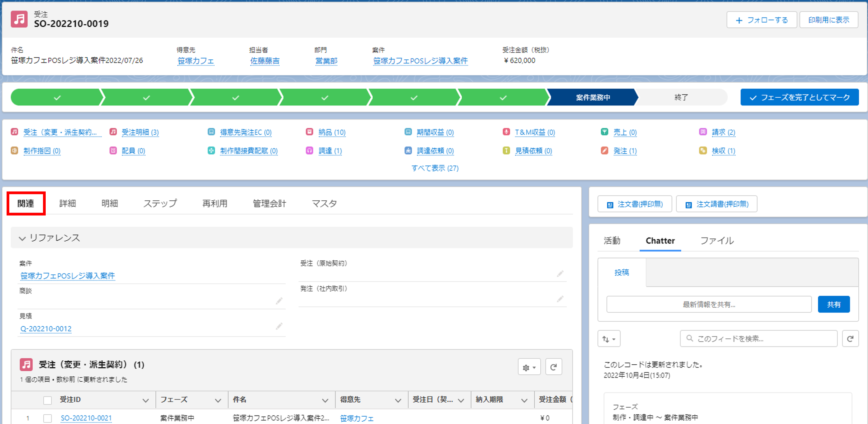Click the 得意先発注EC (0) icon
This screenshot has height=424, width=868.
coord(211,132)
